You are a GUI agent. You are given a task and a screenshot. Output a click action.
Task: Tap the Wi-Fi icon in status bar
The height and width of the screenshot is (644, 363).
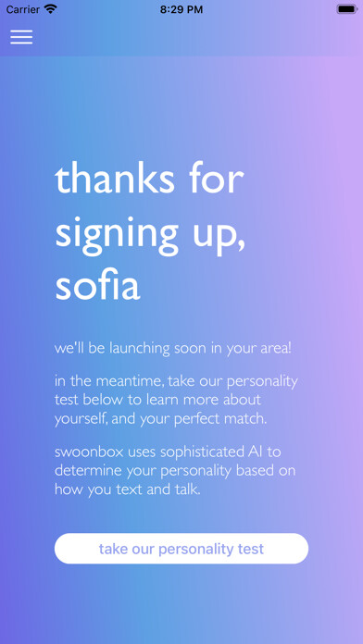(x=51, y=9)
